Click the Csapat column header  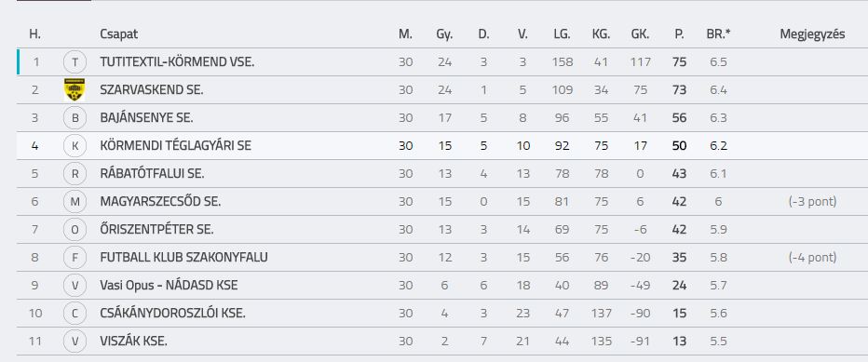[x=119, y=34]
